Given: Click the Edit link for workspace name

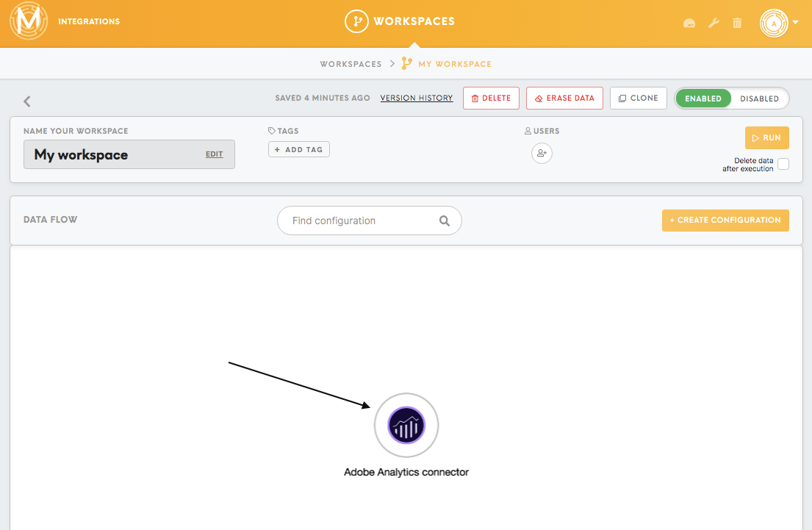Looking at the screenshot, I should click(215, 154).
